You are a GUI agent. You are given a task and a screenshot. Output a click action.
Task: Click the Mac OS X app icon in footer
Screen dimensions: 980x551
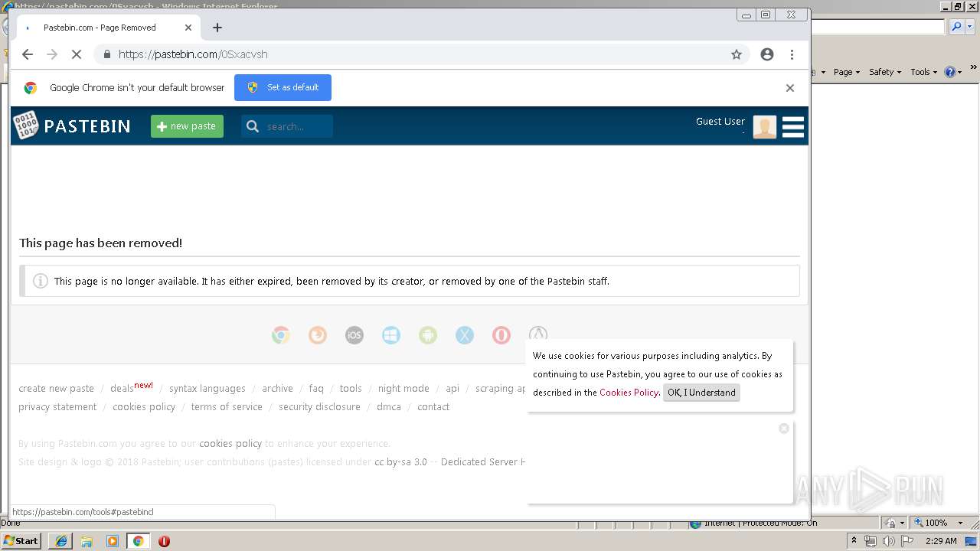465,335
